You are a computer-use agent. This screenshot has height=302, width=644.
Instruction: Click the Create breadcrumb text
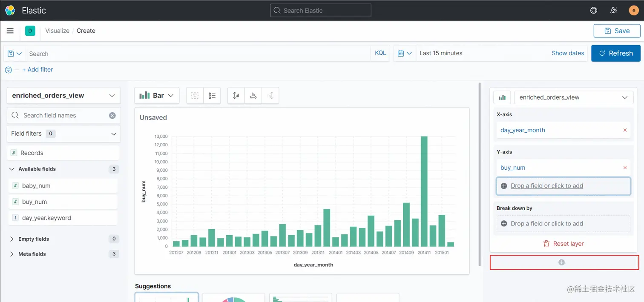coord(86,31)
